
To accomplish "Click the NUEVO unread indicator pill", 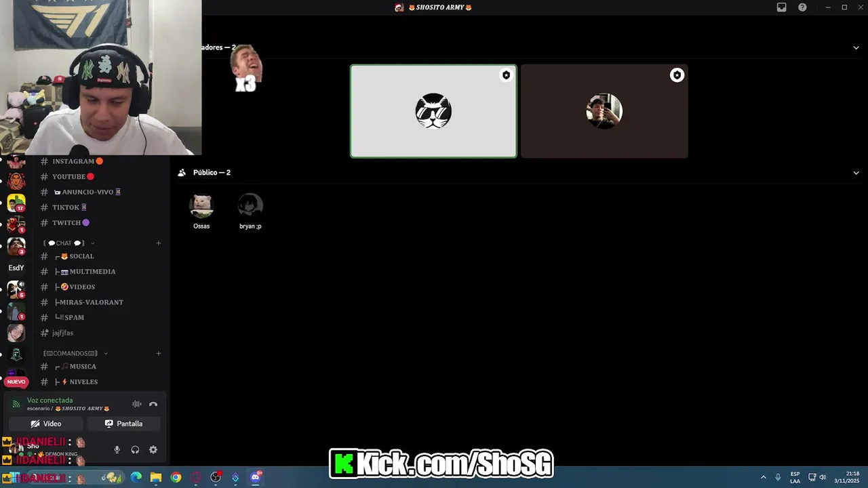I will 16,382.
